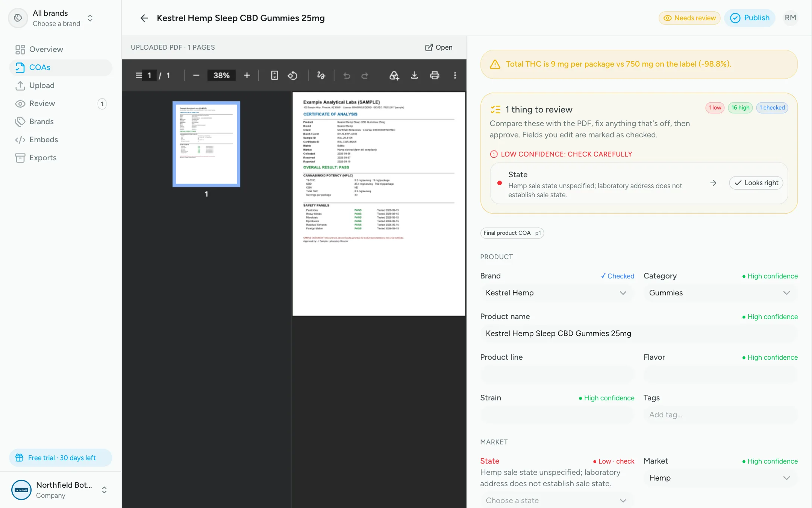Viewport: 812px width, 508px height.
Task: Download the uploaded PDF
Action: (414, 75)
